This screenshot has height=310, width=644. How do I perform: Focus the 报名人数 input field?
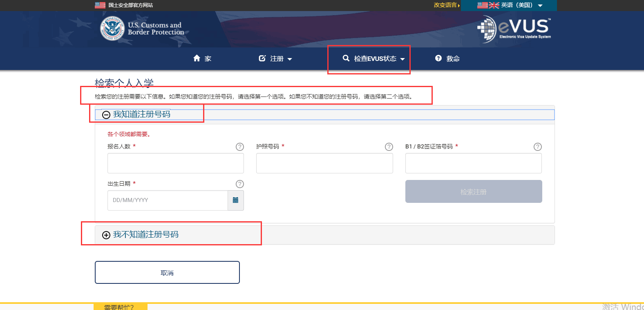(176, 163)
